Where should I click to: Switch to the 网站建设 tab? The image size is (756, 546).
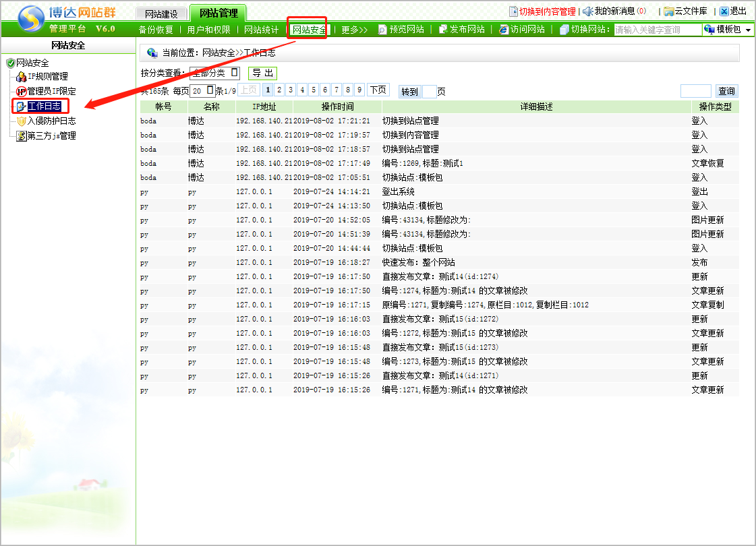pos(161,13)
